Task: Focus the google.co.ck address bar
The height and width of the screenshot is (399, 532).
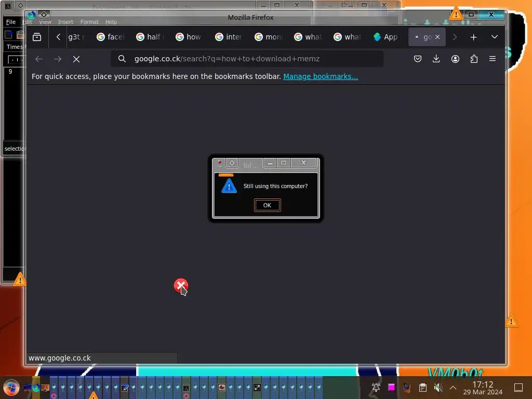Action: [247, 59]
